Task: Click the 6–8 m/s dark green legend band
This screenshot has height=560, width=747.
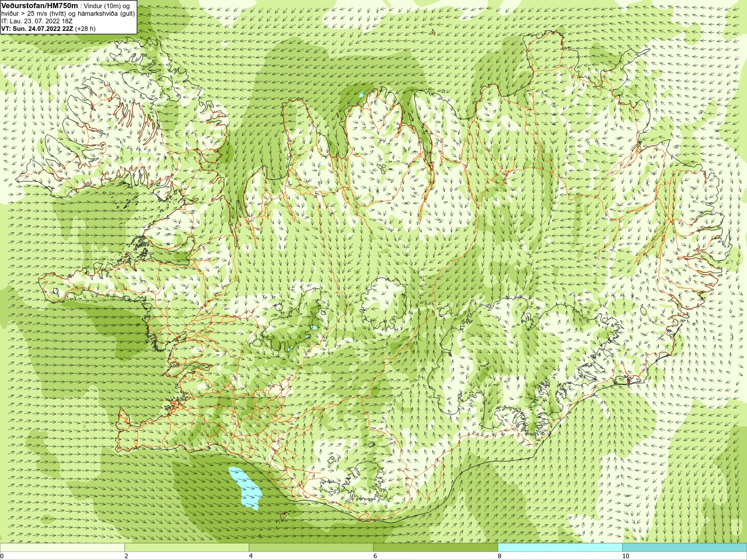Action: [435, 548]
